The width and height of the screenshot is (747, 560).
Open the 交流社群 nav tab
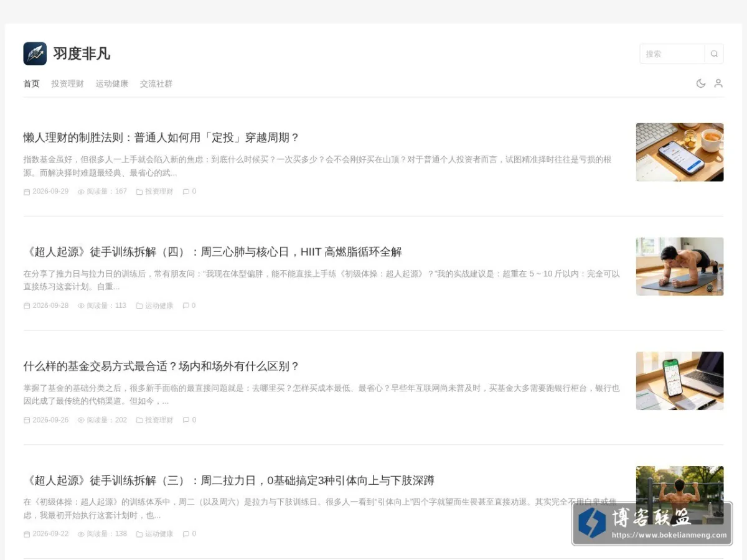(x=156, y=83)
